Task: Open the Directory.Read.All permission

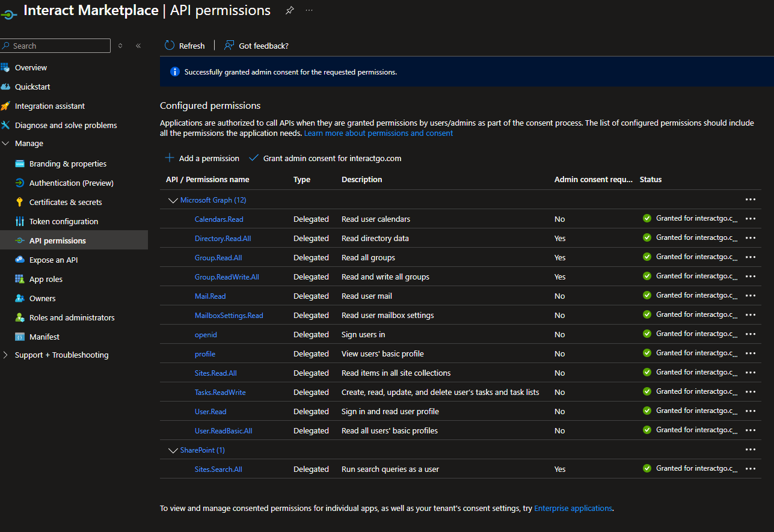Action: click(223, 238)
